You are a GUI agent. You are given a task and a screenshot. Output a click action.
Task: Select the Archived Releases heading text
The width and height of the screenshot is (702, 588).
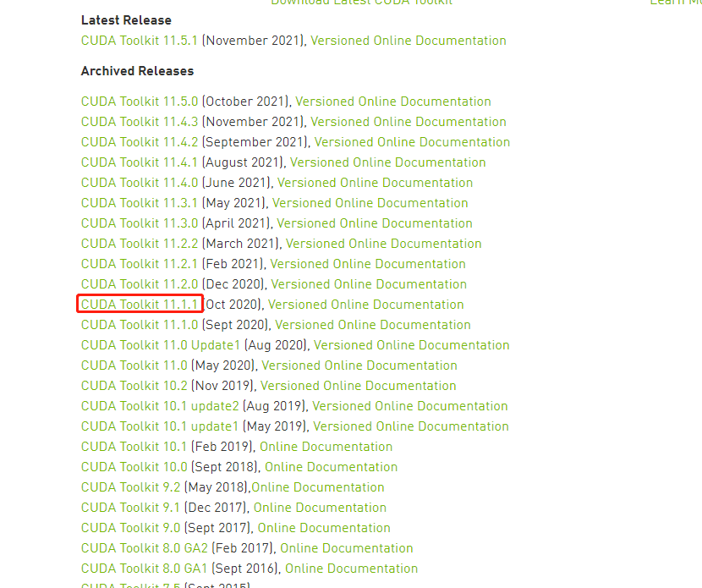click(138, 71)
